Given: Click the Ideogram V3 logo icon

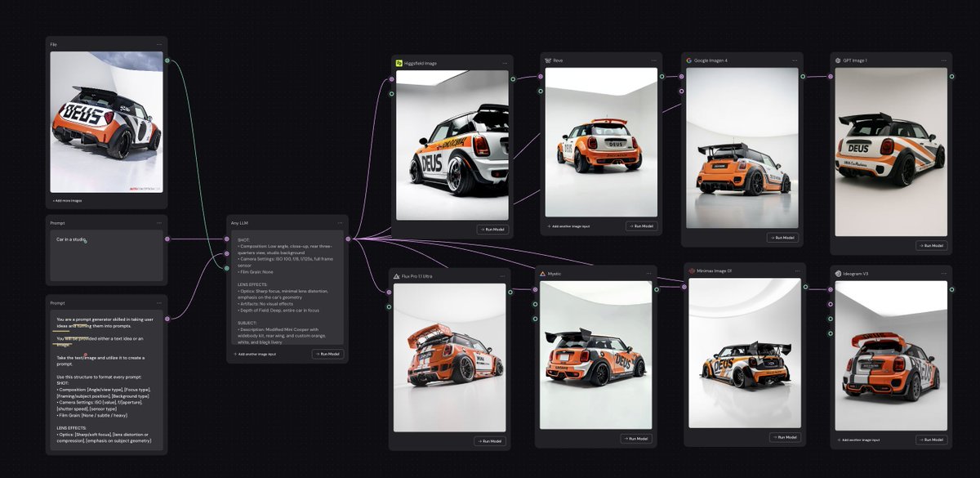Looking at the screenshot, I should (x=838, y=273).
